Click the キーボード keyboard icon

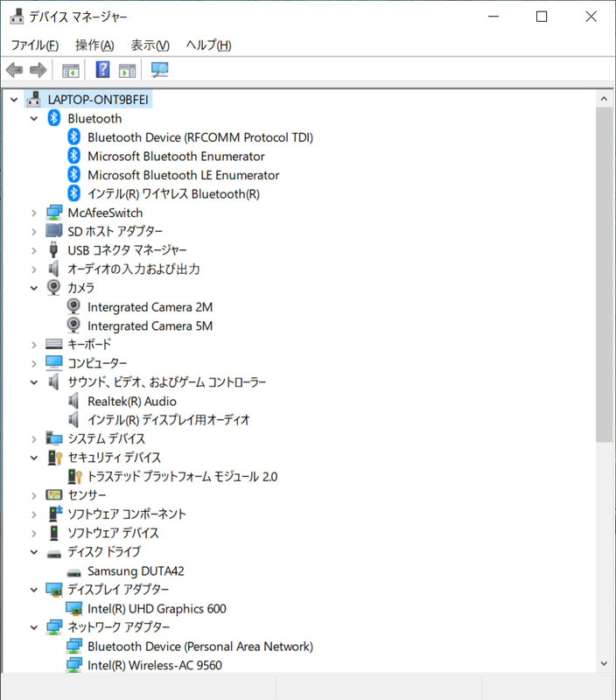click(54, 344)
